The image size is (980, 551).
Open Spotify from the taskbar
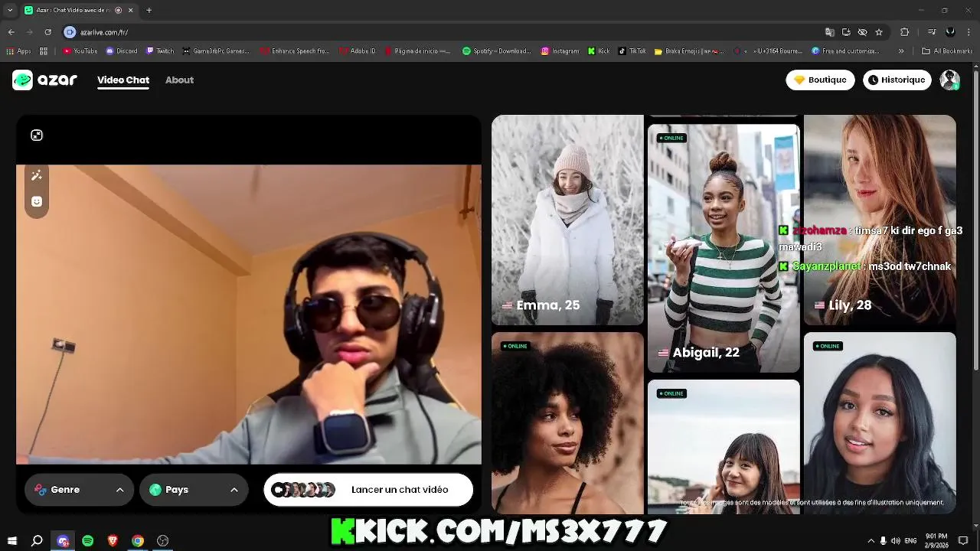[88, 540]
